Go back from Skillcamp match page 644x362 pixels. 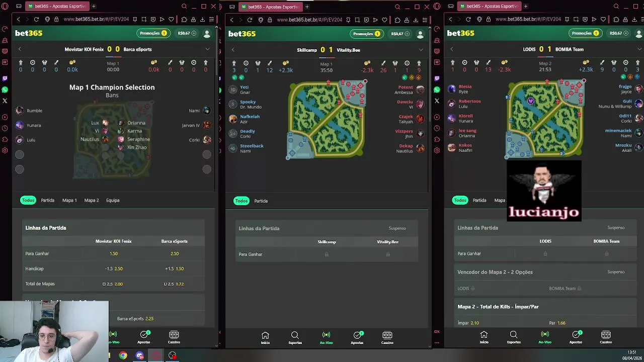tap(233, 50)
